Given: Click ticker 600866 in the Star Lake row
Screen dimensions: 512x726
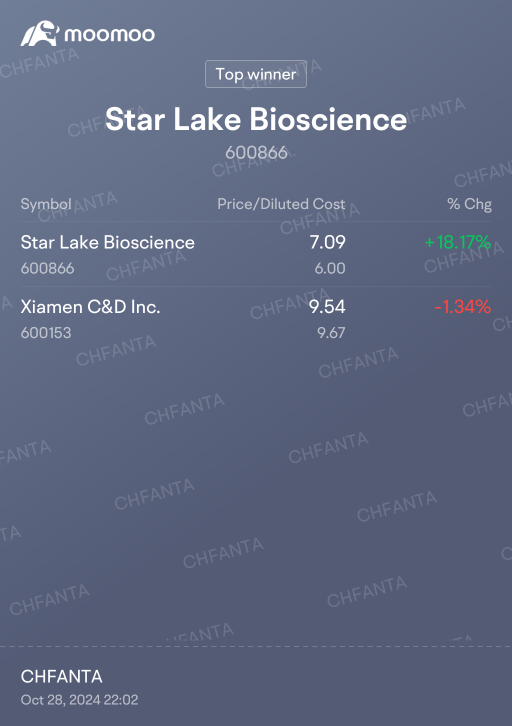Looking at the screenshot, I should click(47, 269).
